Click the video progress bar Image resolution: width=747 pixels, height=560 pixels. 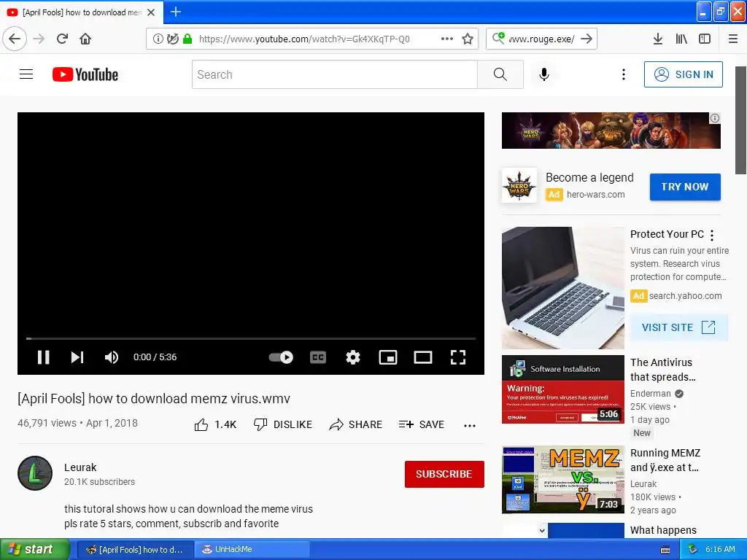pos(251,338)
